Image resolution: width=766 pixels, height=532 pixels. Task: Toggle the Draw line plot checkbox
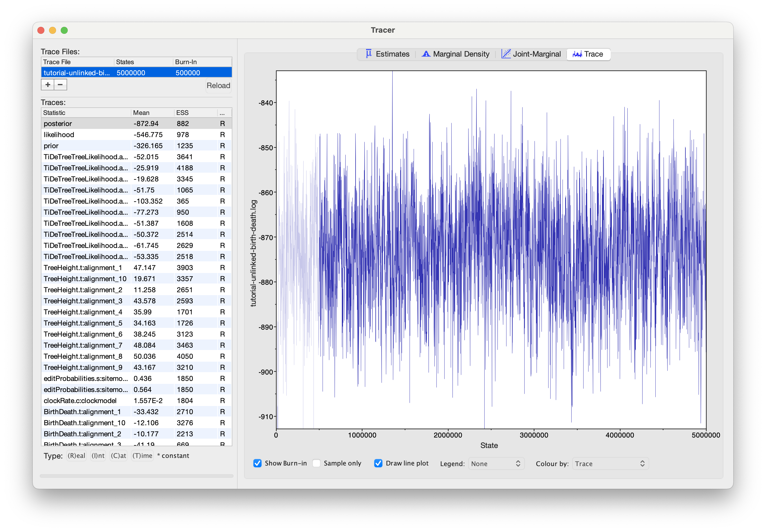coord(378,463)
